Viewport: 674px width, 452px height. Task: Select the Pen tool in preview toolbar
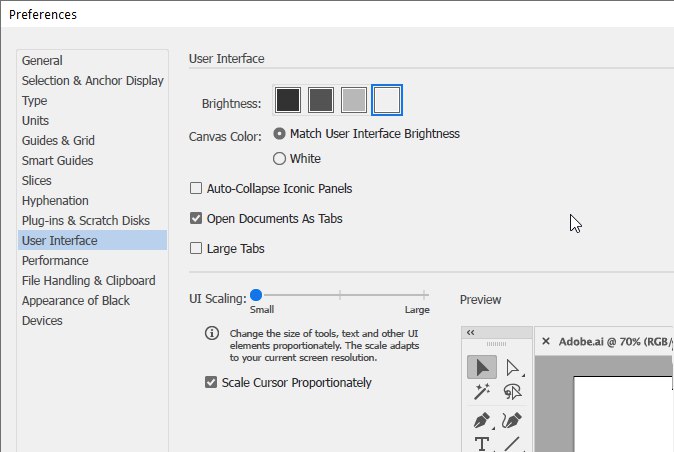tap(482, 420)
